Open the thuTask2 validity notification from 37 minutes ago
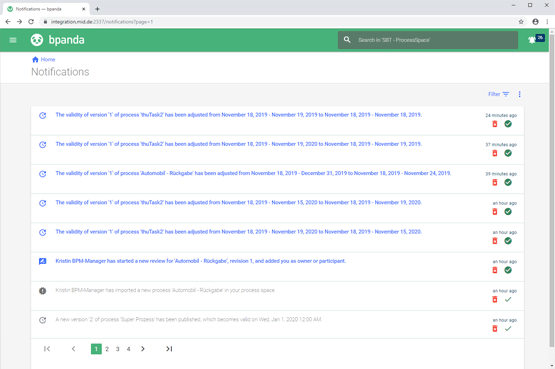 [239, 144]
